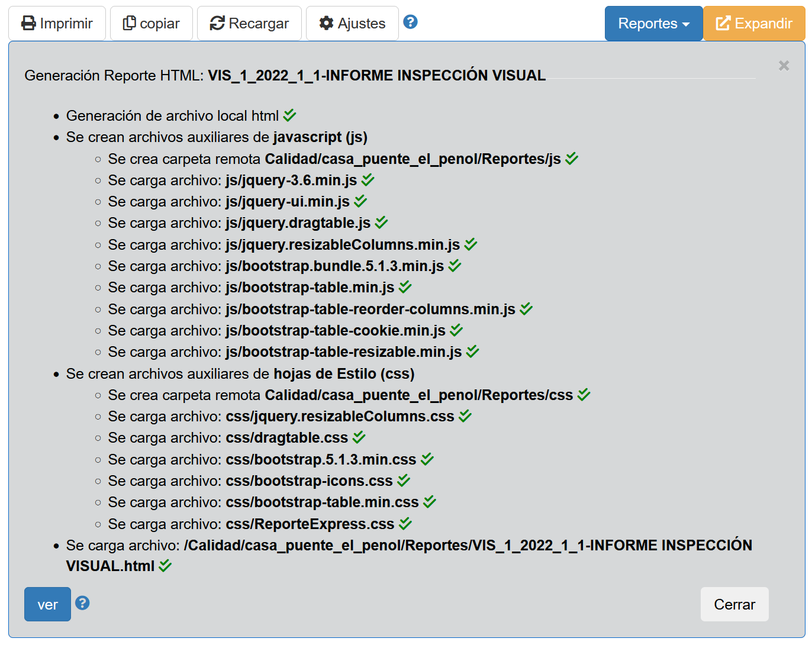The image size is (812, 648).
Task: Click the blue help icon beside Ajustes
Action: click(x=410, y=22)
